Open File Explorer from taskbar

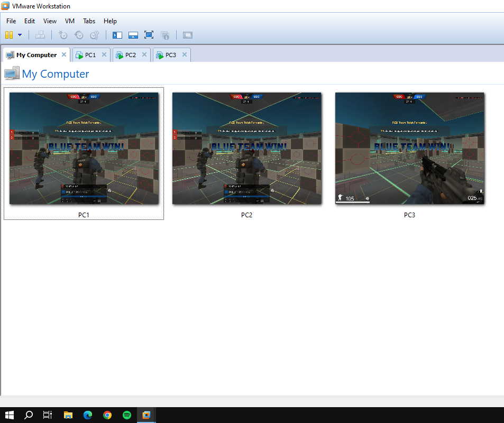[68, 415]
